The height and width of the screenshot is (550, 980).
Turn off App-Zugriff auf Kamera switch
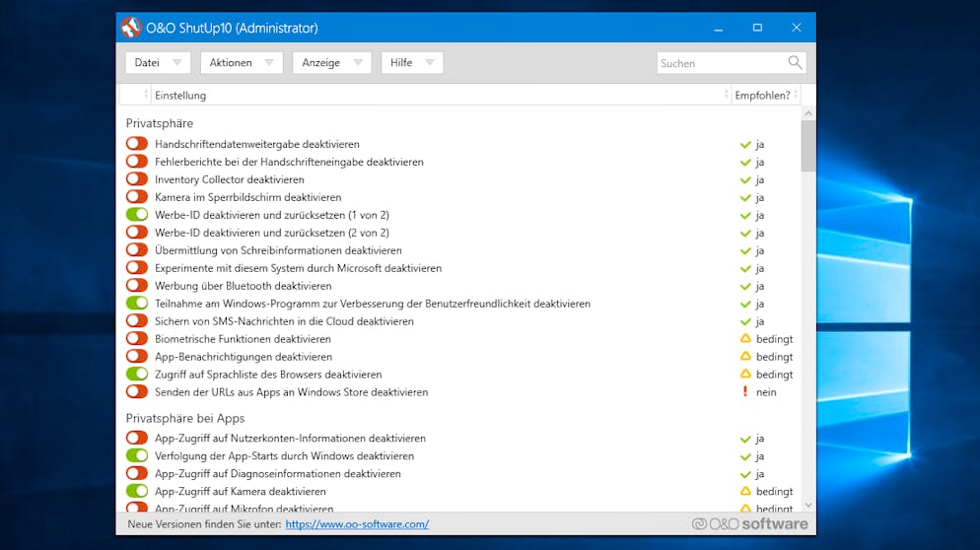pyautogui.click(x=137, y=491)
